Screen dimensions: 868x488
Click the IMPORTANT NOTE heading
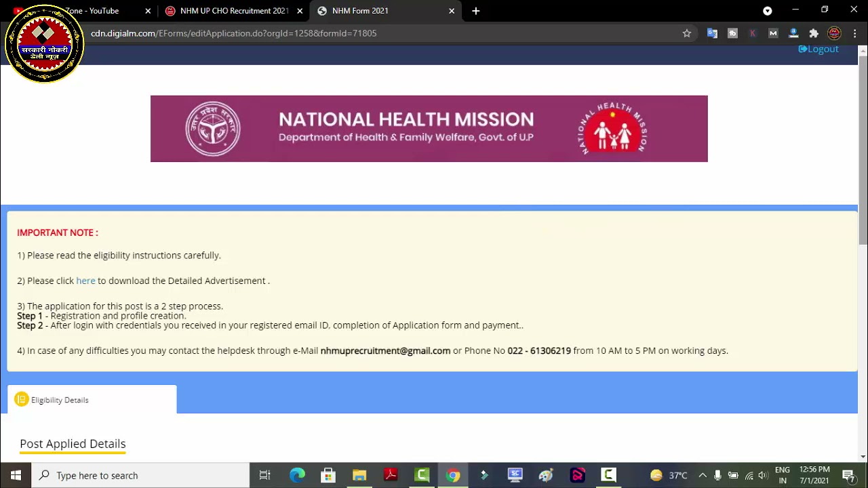click(58, 232)
